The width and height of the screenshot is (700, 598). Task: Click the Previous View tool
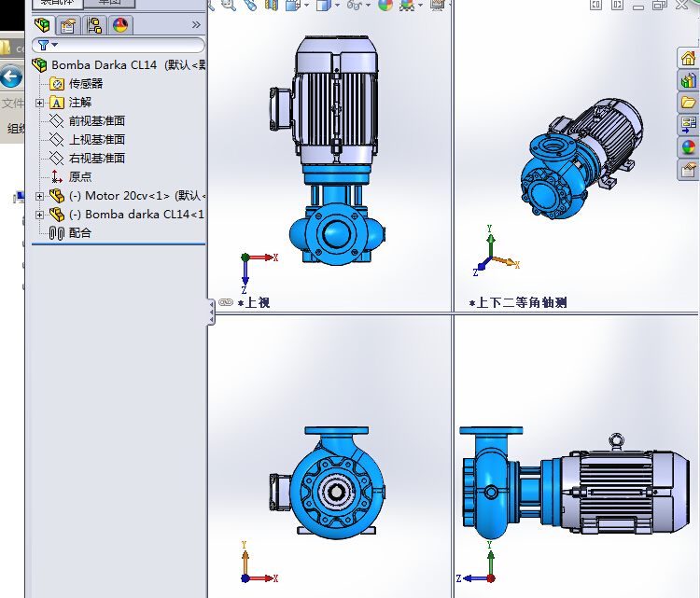250,5
